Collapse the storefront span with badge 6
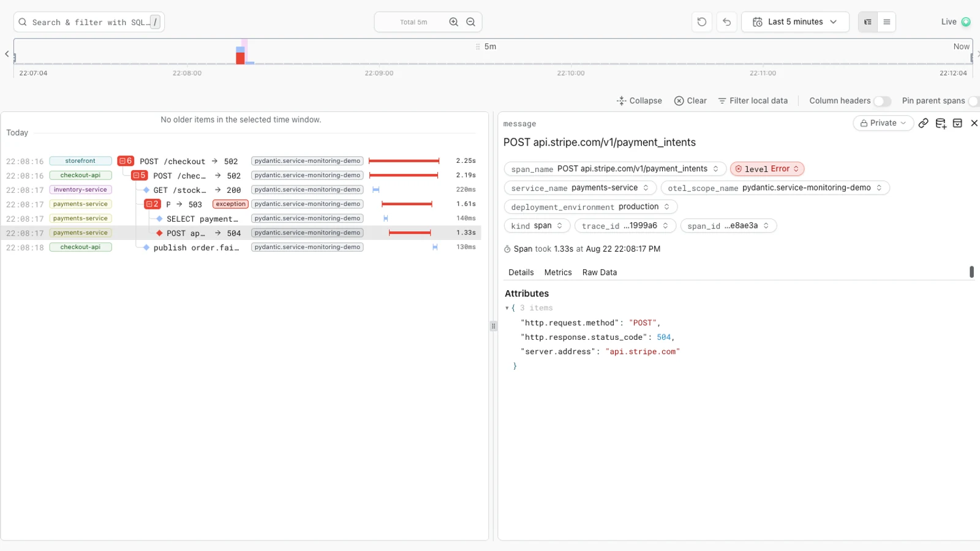The width and height of the screenshot is (980, 551). click(126, 161)
